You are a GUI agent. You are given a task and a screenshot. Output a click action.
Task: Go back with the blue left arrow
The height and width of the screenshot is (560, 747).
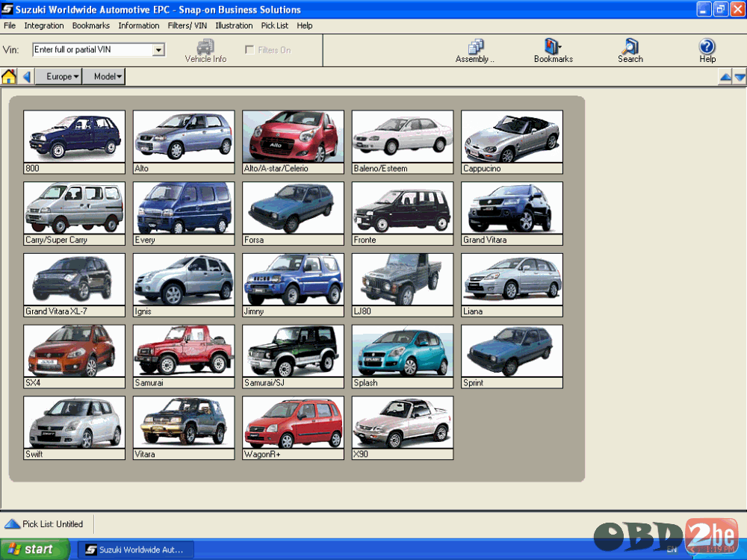pyautogui.click(x=27, y=76)
